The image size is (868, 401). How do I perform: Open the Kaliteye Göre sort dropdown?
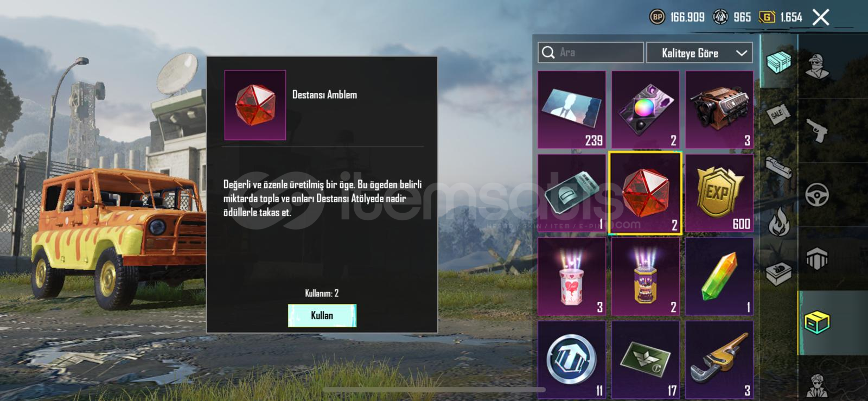tap(699, 53)
